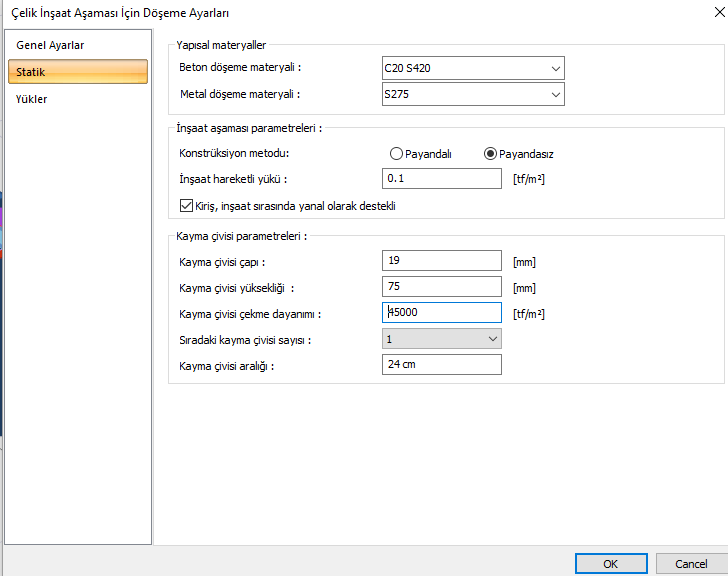Click the Döşeme Ayarları dialog title bar

coord(300,12)
